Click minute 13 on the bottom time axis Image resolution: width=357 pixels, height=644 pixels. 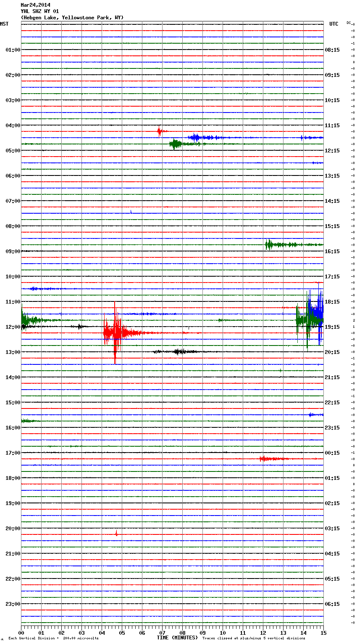(x=283, y=633)
